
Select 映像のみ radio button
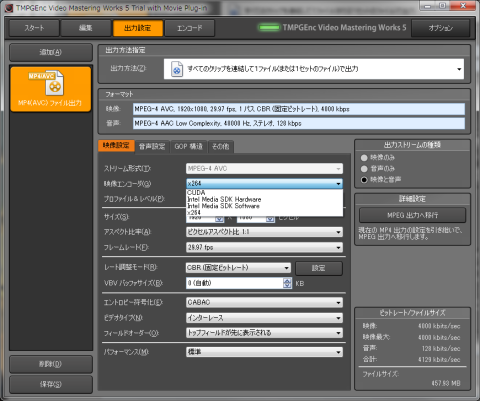pos(364,158)
